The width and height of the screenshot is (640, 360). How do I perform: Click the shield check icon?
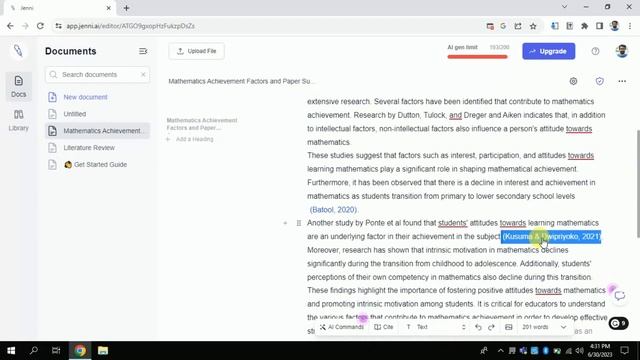(x=599, y=81)
